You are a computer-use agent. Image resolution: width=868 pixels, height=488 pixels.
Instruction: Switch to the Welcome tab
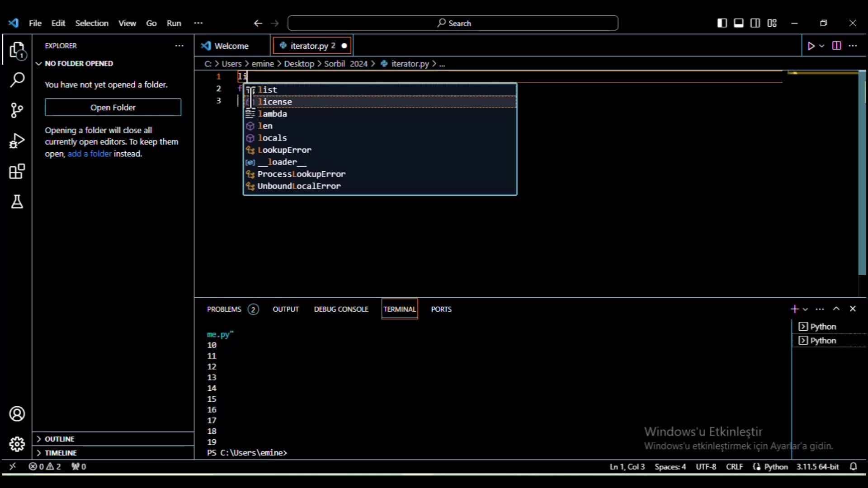231,46
